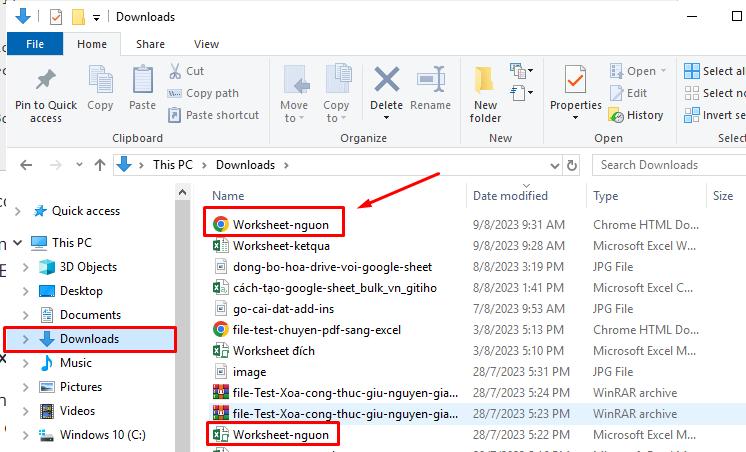The width and height of the screenshot is (746, 452).
Task: Sort by the Date modified column
Action: [510, 196]
